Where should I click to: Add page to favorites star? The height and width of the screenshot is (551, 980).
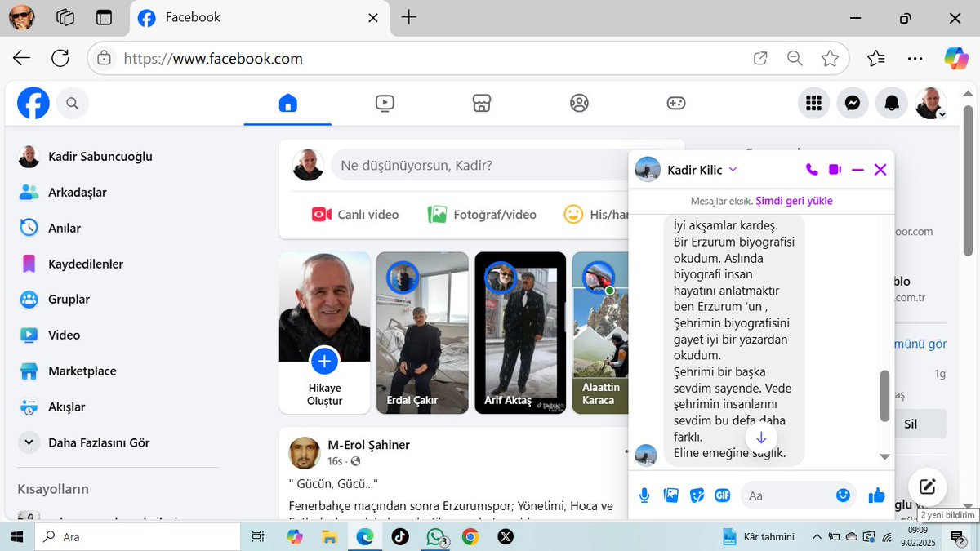[830, 58]
